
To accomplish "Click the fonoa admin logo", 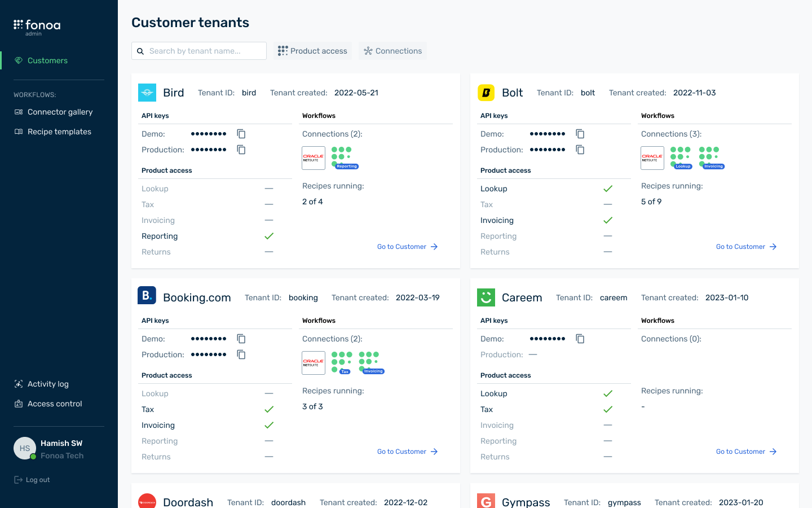I will [x=37, y=27].
